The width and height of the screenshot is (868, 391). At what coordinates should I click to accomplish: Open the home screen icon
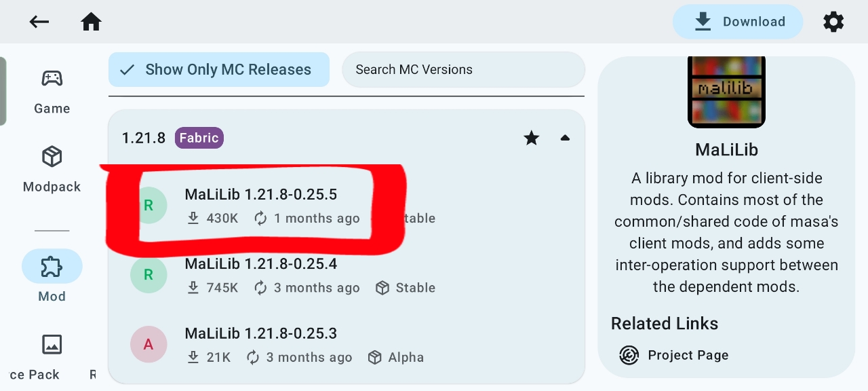pos(91,22)
